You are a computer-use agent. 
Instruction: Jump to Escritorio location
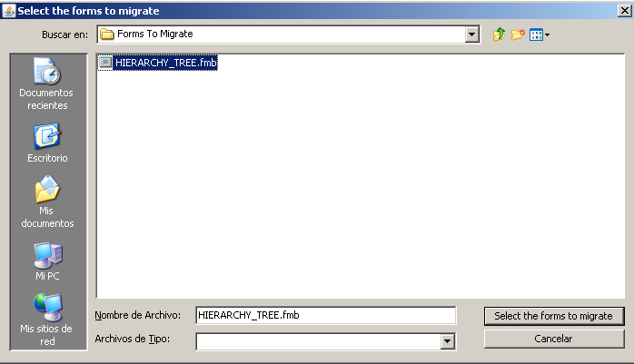point(47,143)
